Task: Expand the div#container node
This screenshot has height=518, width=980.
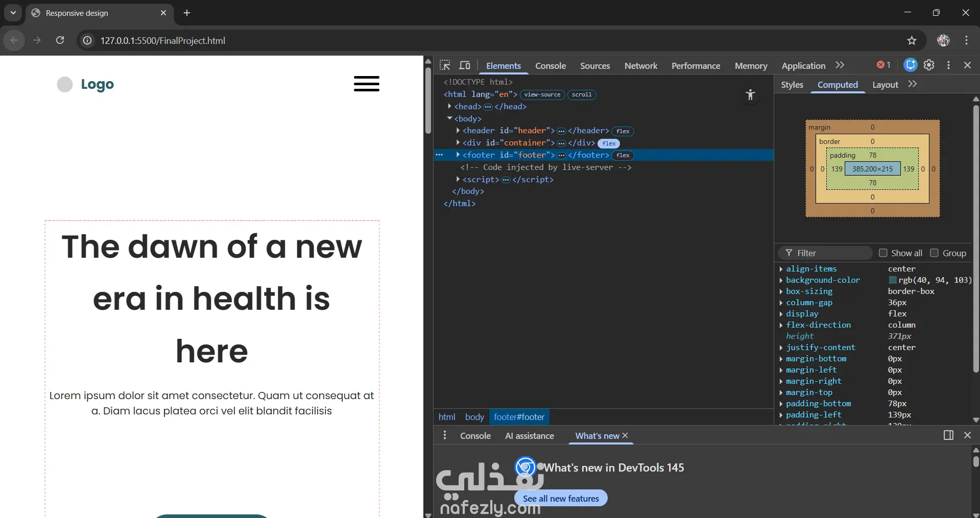Action: coord(458,143)
